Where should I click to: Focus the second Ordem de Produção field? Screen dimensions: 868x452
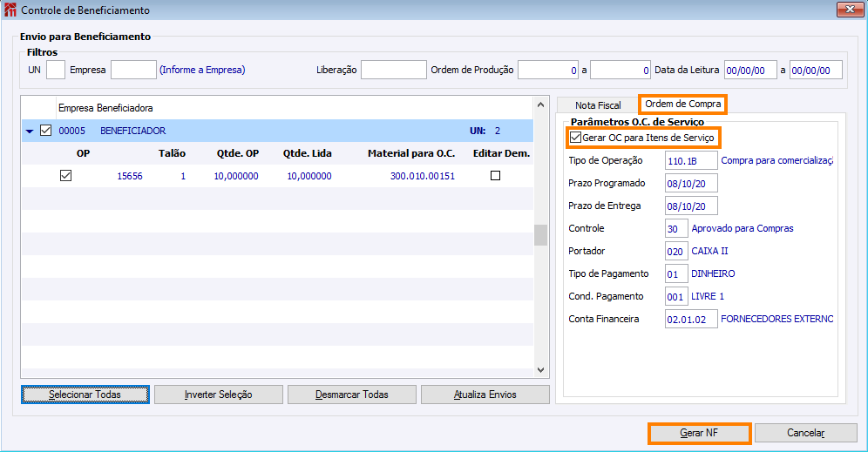click(x=620, y=71)
